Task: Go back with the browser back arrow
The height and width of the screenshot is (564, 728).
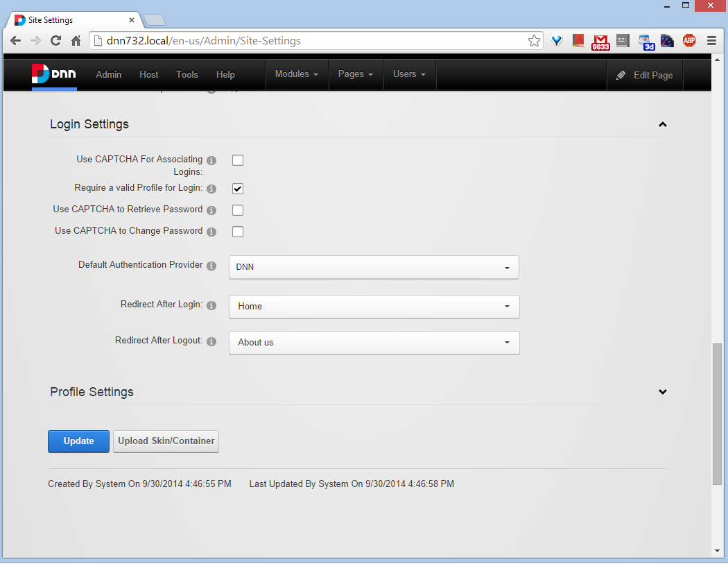Action: [15, 41]
